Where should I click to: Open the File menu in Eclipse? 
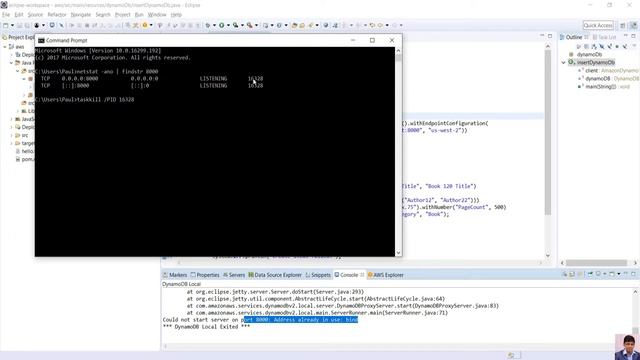point(6,15)
